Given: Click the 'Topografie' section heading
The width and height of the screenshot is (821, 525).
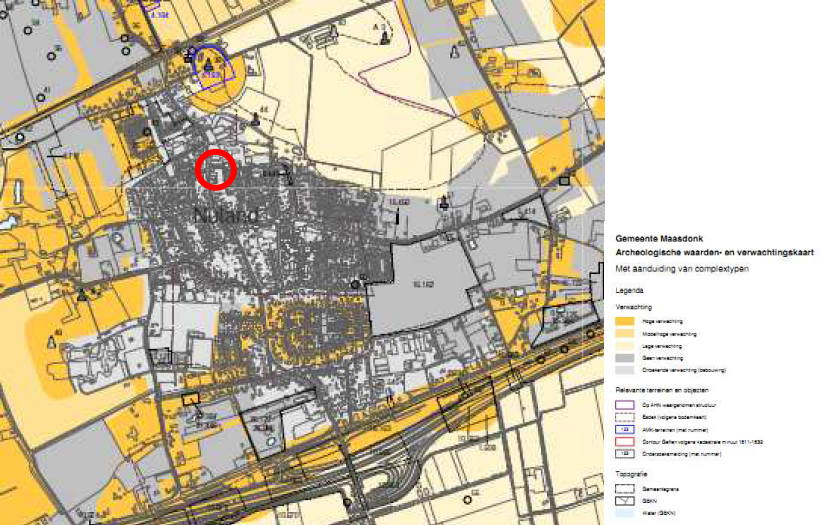Looking at the screenshot, I should tap(631, 474).
